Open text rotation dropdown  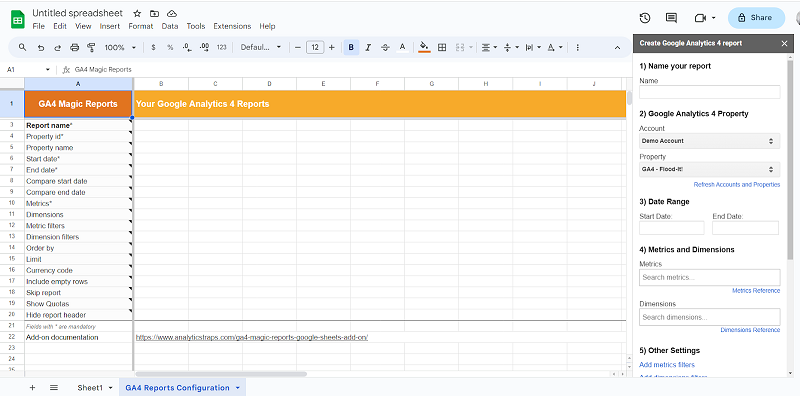554,47
